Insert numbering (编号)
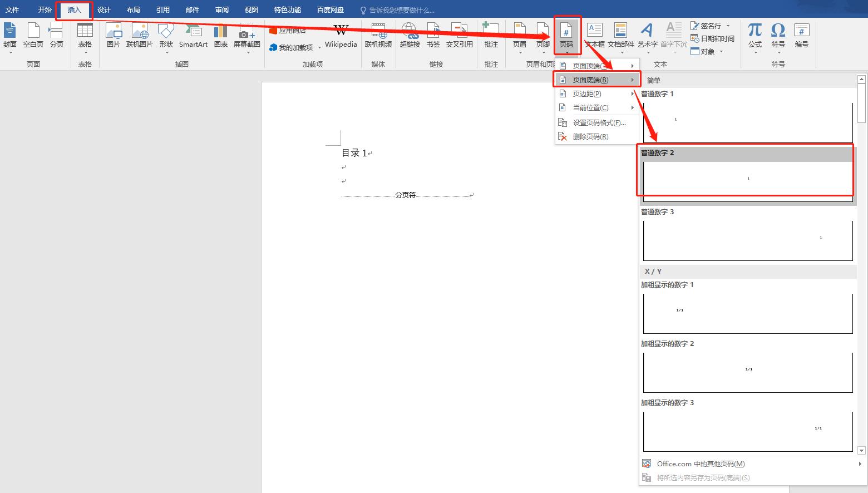The width and height of the screenshot is (868, 493). tap(802, 37)
